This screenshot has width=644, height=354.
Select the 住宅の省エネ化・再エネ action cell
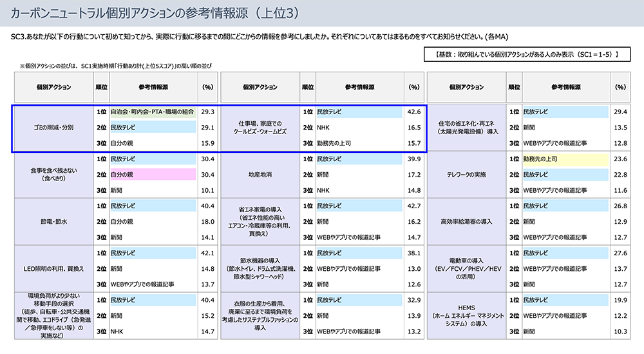pyautogui.click(x=466, y=128)
